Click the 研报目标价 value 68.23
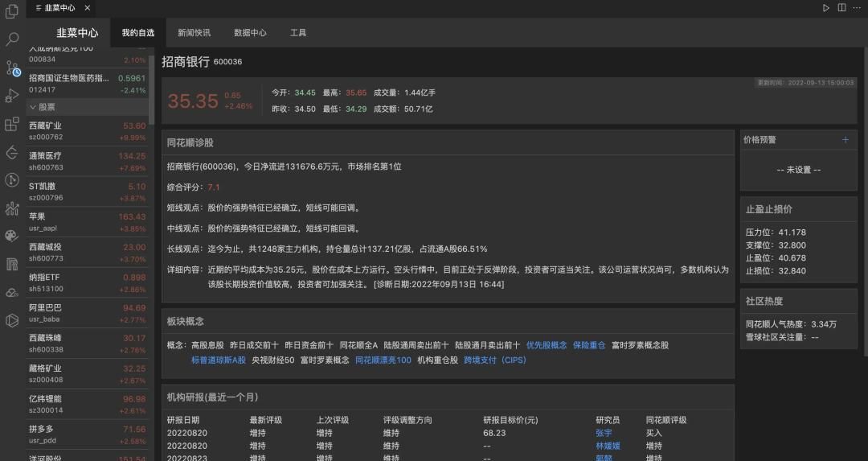The image size is (868, 461). click(494, 433)
